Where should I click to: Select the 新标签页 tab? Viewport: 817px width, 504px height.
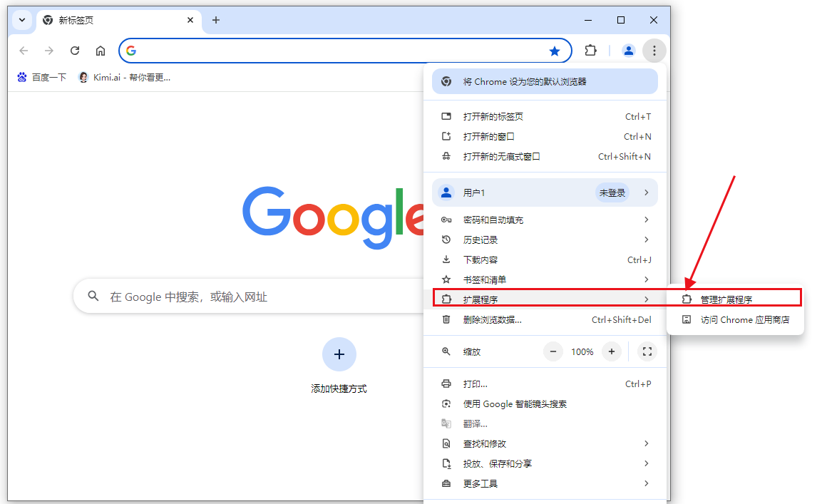pyautogui.click(x=119, y=21)
